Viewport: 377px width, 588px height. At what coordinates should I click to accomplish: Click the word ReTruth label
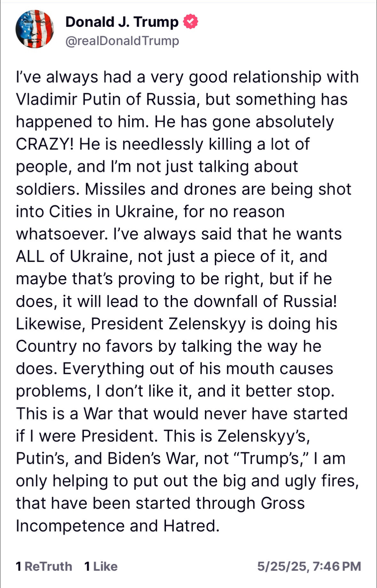point(48,566)
